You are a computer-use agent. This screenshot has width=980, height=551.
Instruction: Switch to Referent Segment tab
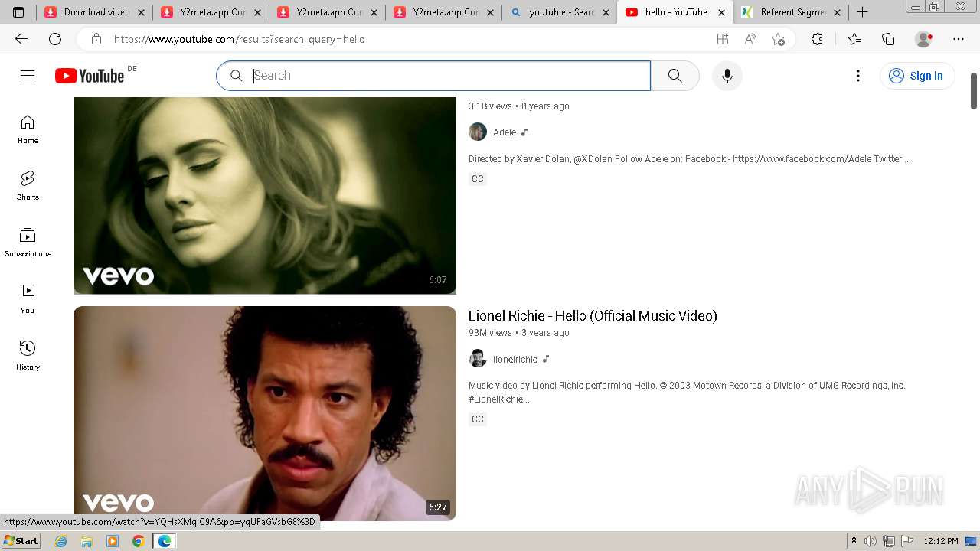[792, 12]
